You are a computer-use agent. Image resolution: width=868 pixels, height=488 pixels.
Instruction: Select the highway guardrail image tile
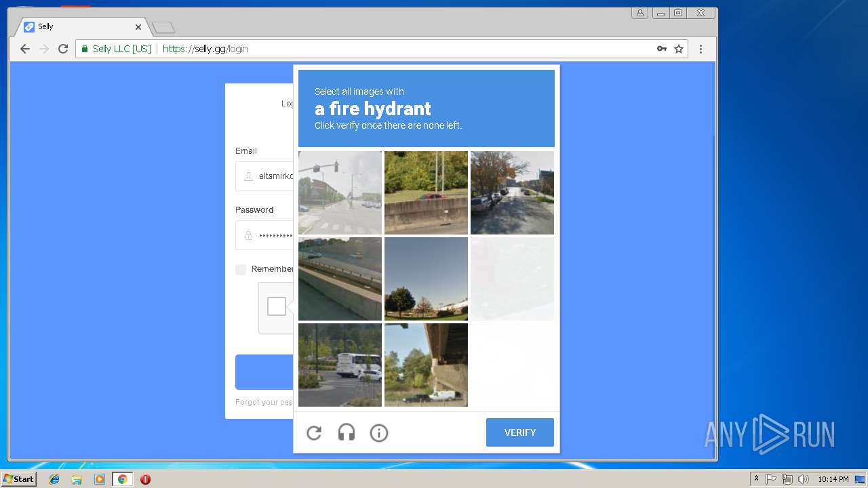[340, 279]
